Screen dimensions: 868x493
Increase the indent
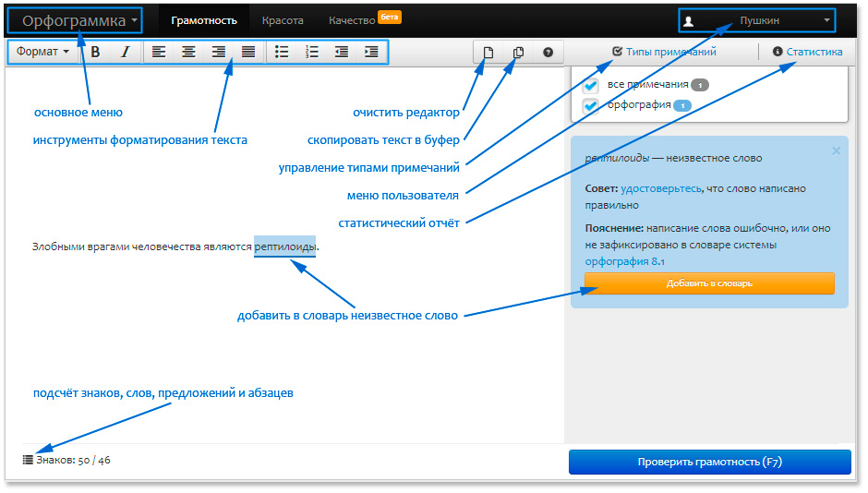click(371, 52)
